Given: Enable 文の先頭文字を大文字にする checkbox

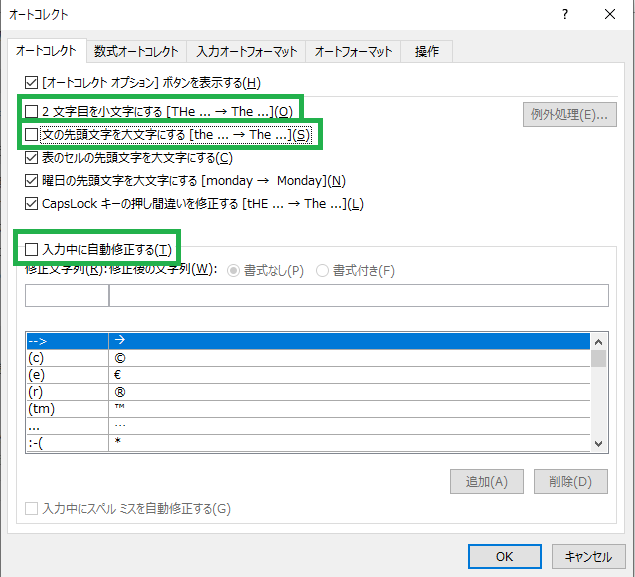Looking at the screenshot, I should tap(31, 134).
